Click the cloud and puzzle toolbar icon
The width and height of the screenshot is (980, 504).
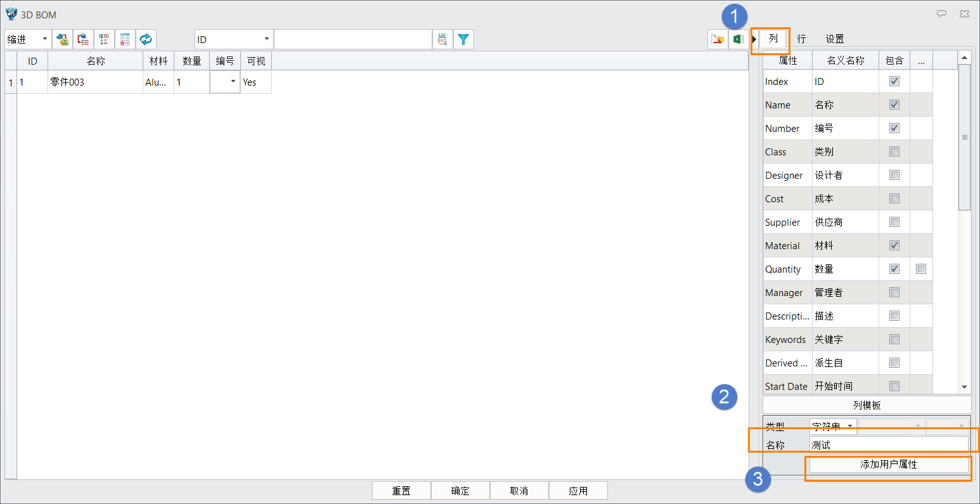pyautogui.click(x=62, y=39)
